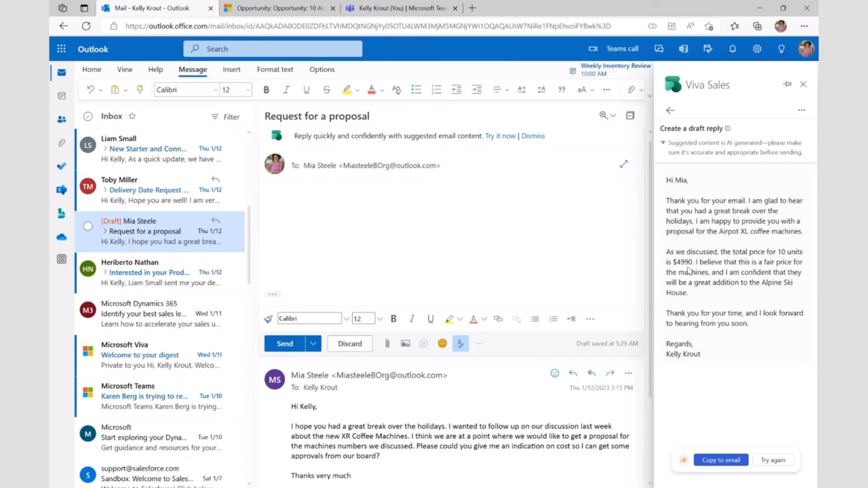Viewport: 868px width, 488px height.
Task: Open the Format text tab
Action: click(274, 69)
